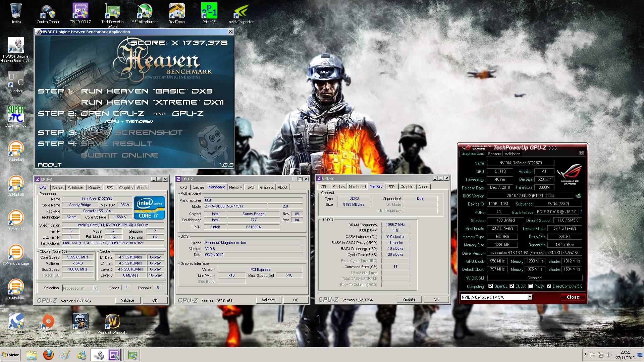This screenshot has width=644, height=362.
Task: Open Super pi mod desktop icon
Action: point(16,116)
